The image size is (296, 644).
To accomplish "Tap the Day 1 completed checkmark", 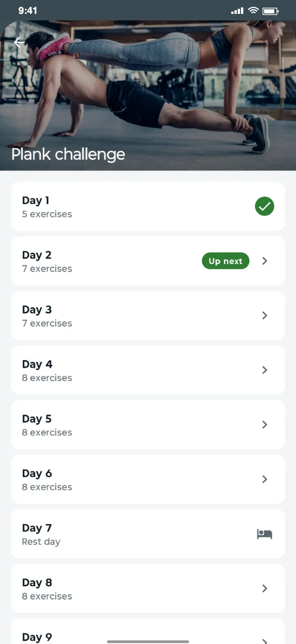I will coord(265,206).
